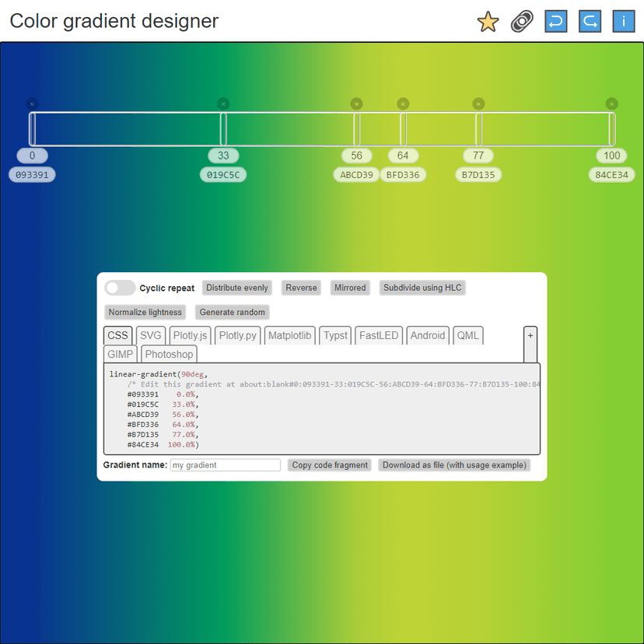Apply Subdivide using HLC
Screen dimensions: 644x644
point(422,287)
